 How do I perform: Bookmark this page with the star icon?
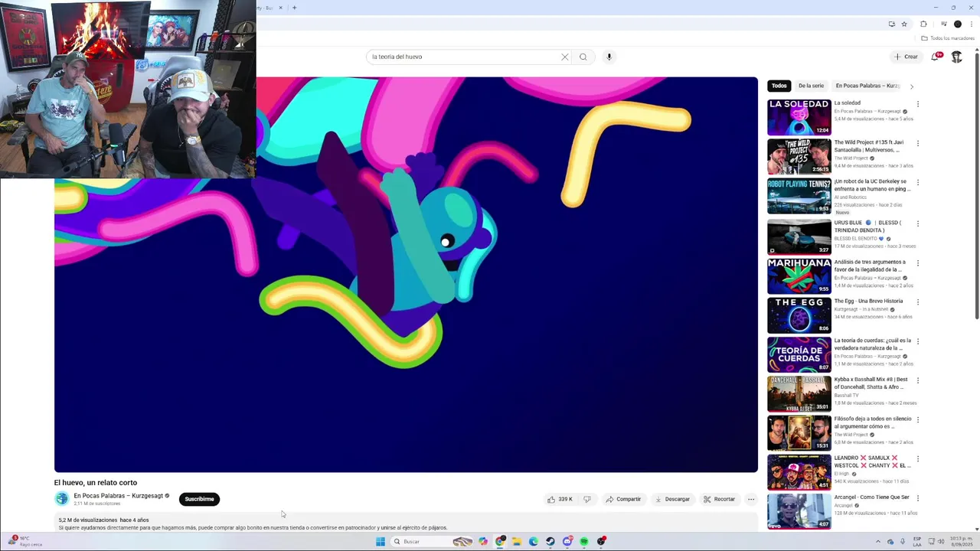[x=904, y=24]
